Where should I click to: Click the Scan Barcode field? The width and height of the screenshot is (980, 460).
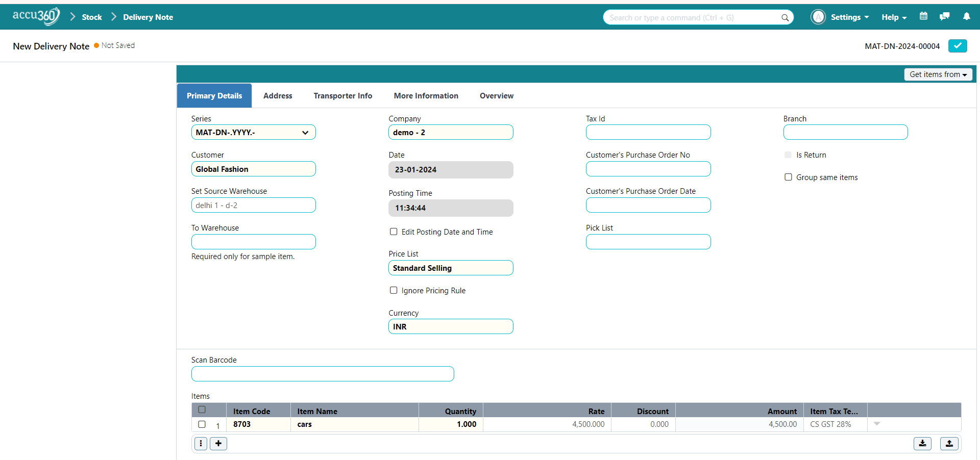pos(323,374)
